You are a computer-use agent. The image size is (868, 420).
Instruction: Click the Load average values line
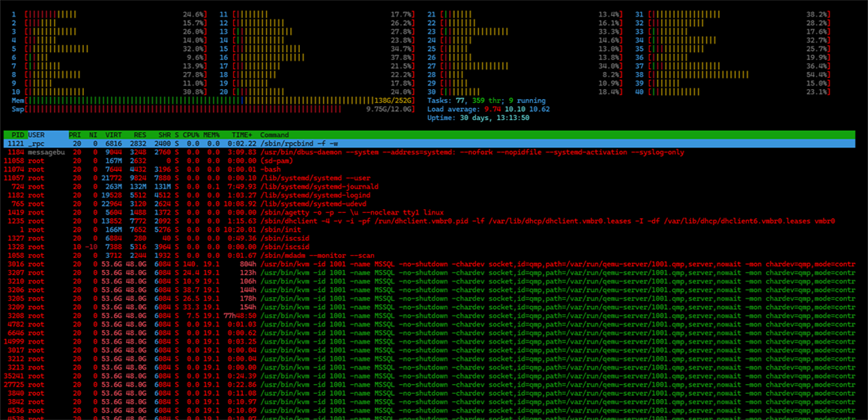[x=488, y=109]
